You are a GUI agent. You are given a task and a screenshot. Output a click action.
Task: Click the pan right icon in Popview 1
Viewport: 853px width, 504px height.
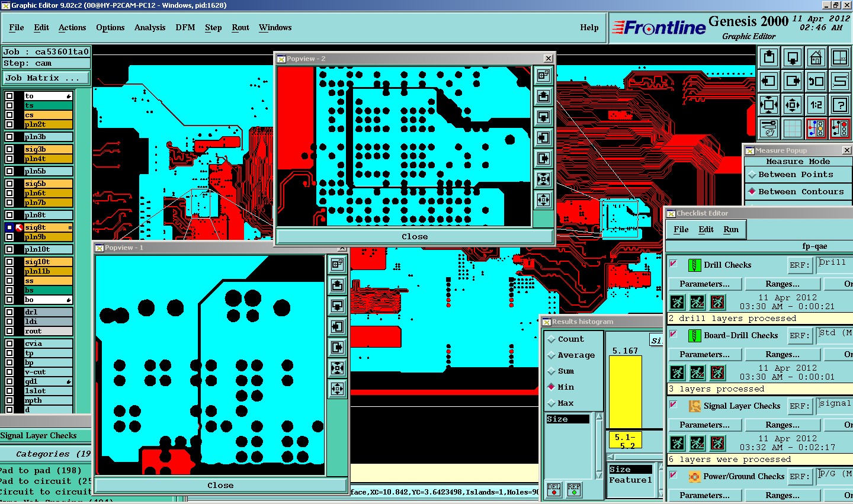click(x=337, y=347)
